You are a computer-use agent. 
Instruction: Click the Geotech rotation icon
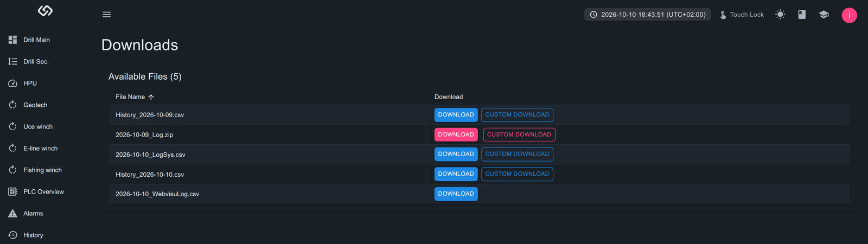tap(12, 105)
